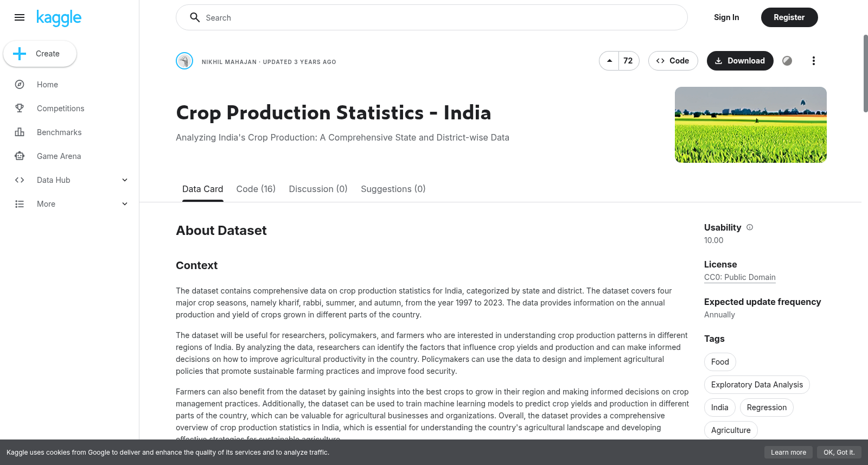Screen dimensions: 868x465
Task: Accept cookies with OK, Got it
Action: [x=839, y=452]
